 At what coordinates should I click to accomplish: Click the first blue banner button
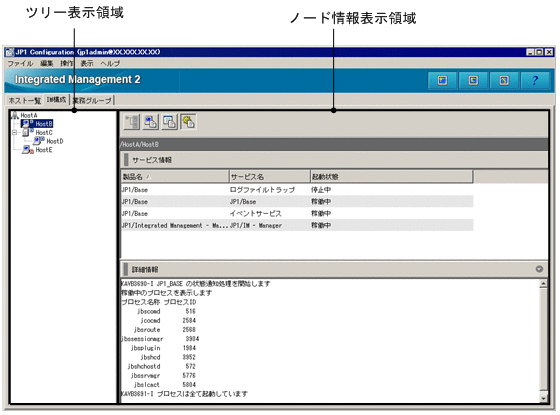pos(442,80)
